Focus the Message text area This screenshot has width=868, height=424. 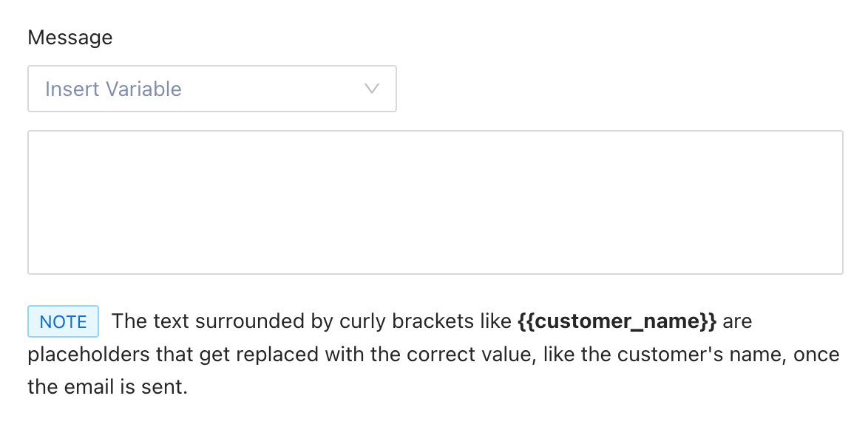pyautogui.click(x=435, y=202)
